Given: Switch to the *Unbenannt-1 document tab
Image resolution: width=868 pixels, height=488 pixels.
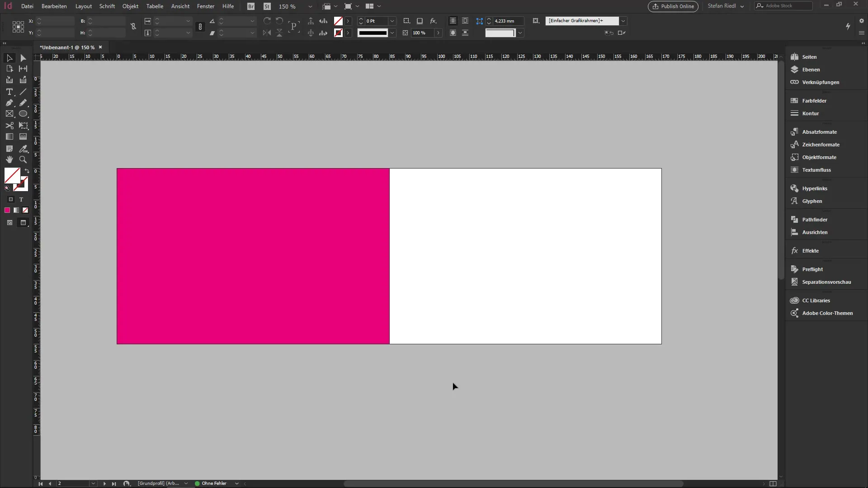Looking at the screenshot, I should (67, 47).
